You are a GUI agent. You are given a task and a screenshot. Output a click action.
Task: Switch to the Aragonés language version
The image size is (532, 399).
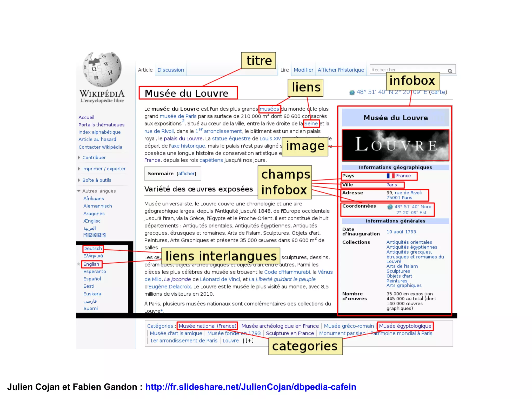coord(94,214)
